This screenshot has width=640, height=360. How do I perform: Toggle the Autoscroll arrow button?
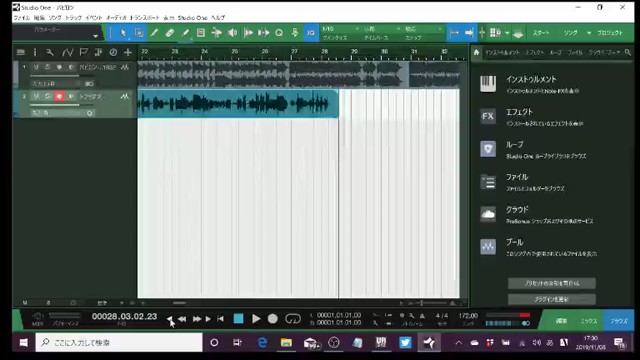(x=469, y=33)
